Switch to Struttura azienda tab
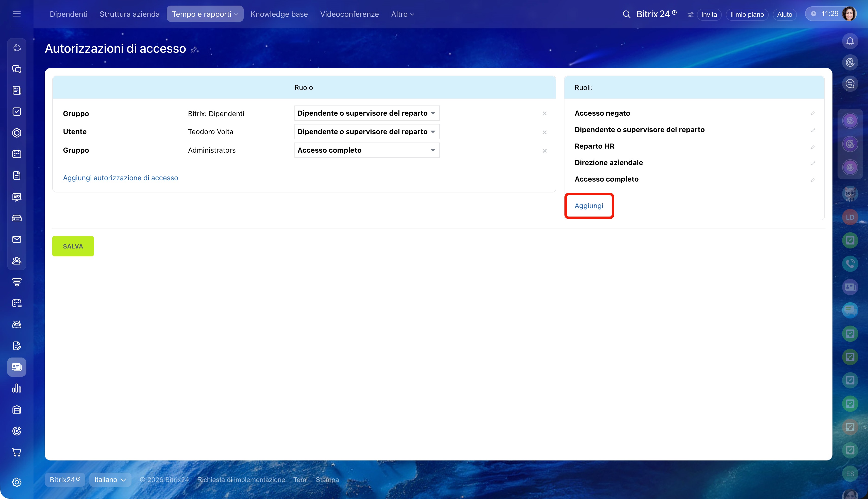This screenshot has width=868, height=499. pyautogui.click(x=129, y=14)
